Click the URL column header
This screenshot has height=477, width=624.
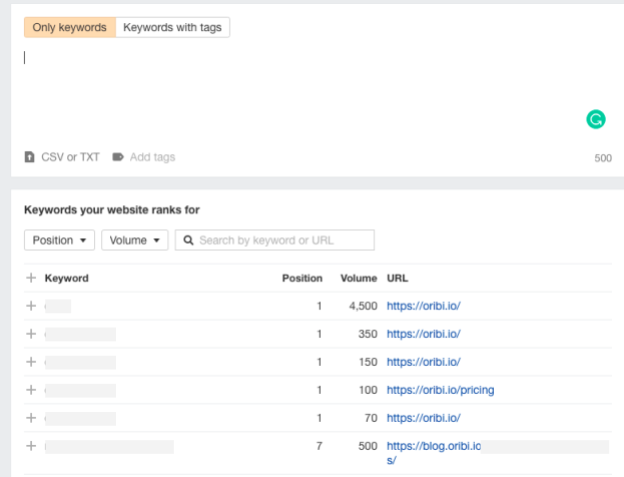click(x=397, y=278)
